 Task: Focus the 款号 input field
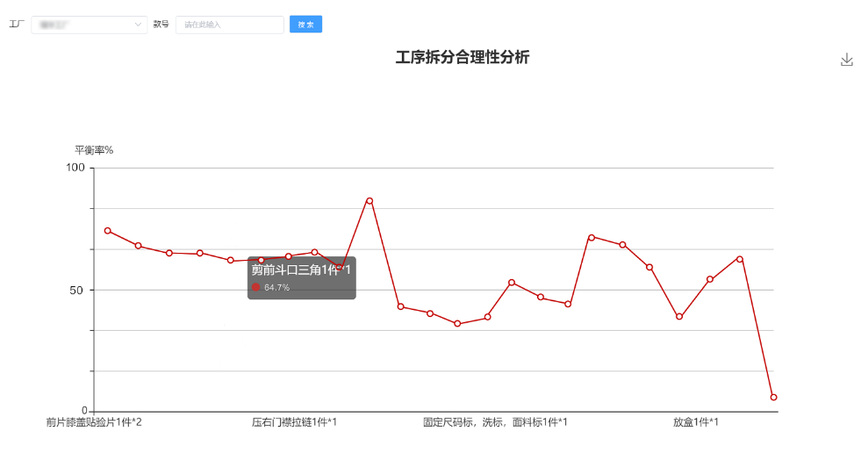[x=229, y=25]
